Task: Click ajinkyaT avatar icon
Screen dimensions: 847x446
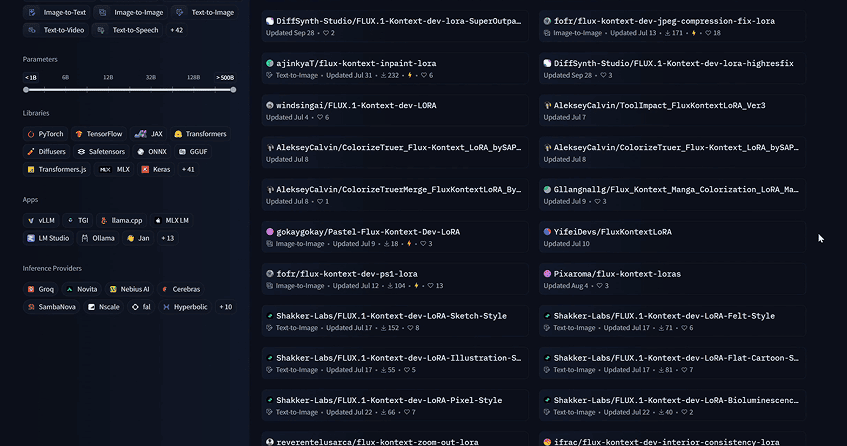Action: [270, 63]
